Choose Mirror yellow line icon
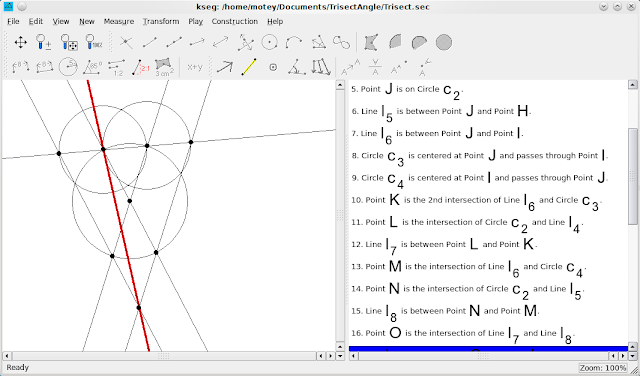Viewport: 640px width, 376px height. coord(249,67)
